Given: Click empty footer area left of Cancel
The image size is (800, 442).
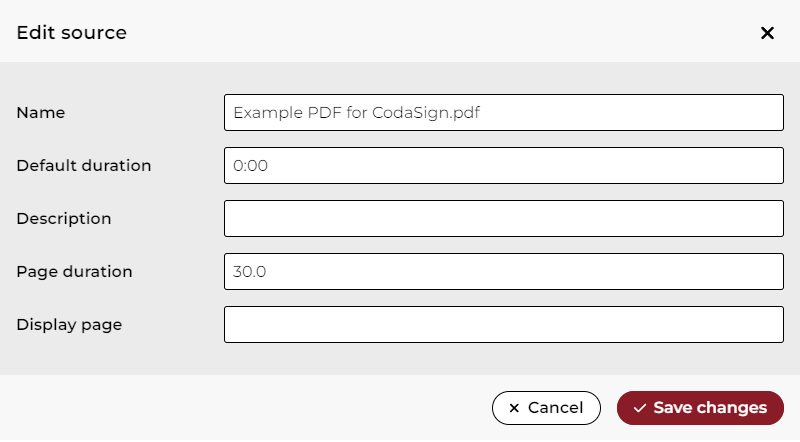Looking at the screenshot, I should (x=250, y=408).
